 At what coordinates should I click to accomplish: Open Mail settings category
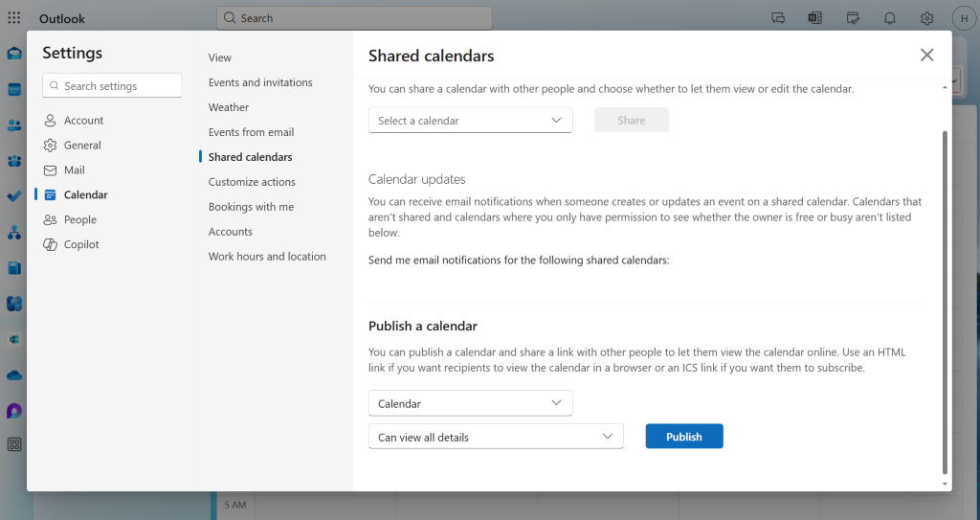(x=74, y=170)
